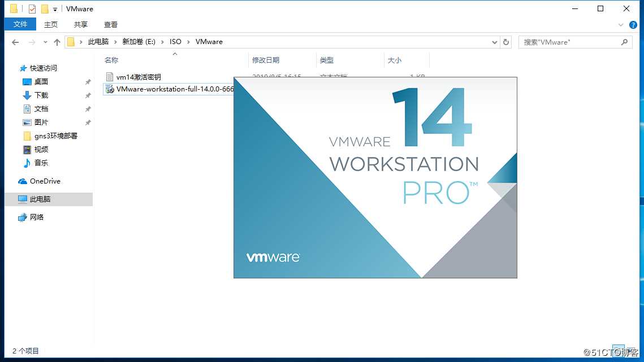Go up one folder level
This screenshot has height=362, width=644.
point(57,42)
